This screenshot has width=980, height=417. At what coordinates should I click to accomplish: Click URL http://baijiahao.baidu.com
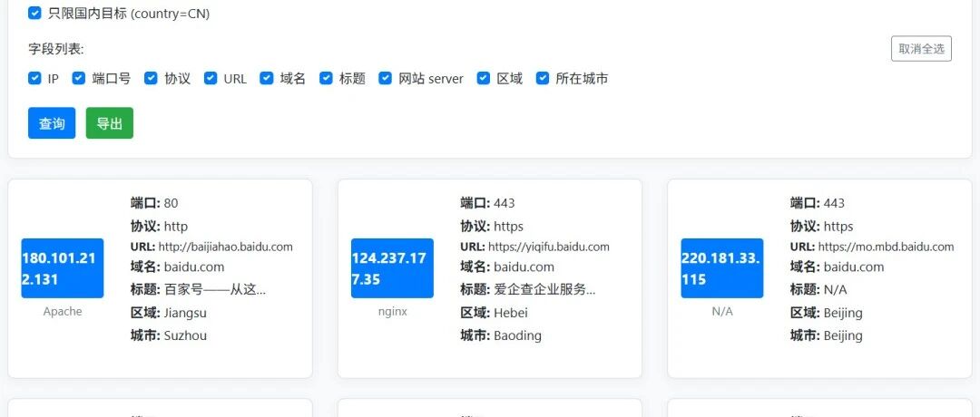226,247
